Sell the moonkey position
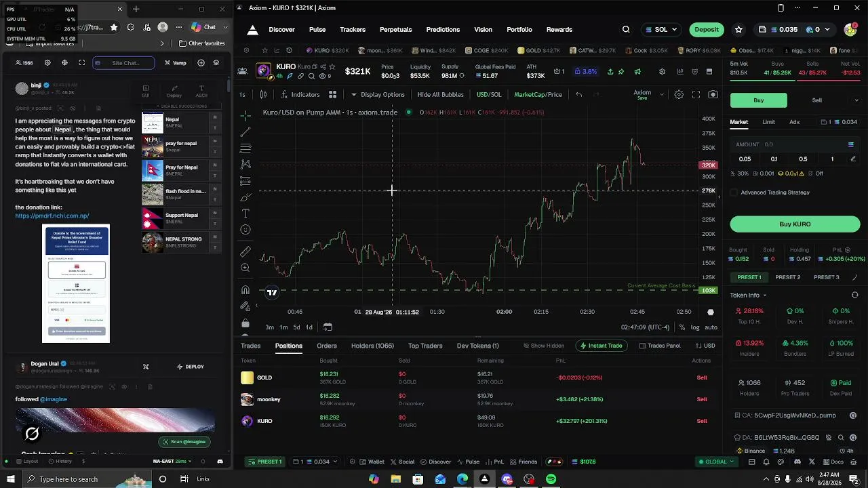Screen dimensions: 868x488 (x=702, y=399)
